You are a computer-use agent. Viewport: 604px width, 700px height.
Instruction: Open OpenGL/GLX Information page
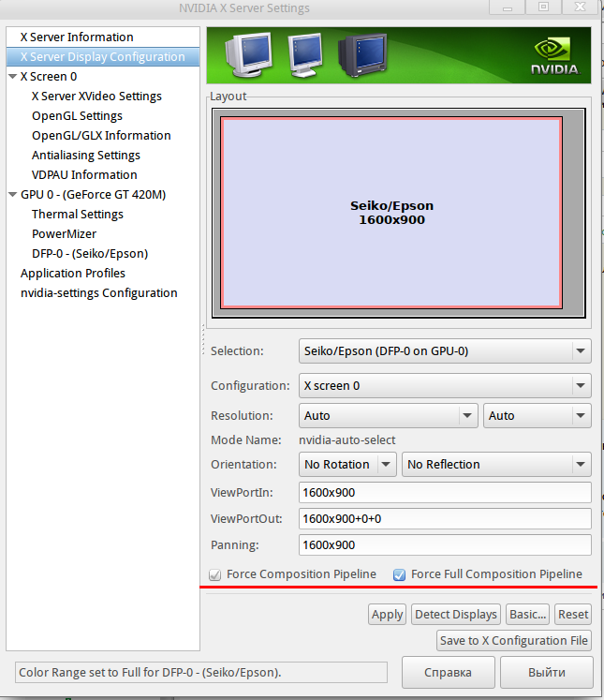pyautogui.click(x=101, y=136)
